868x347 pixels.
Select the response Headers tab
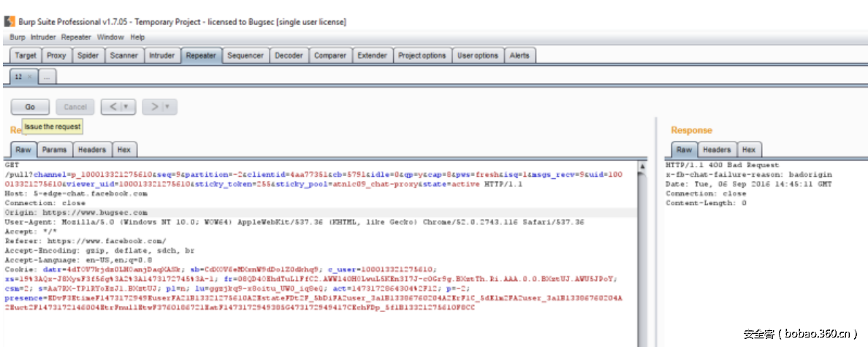coord(716,150)
